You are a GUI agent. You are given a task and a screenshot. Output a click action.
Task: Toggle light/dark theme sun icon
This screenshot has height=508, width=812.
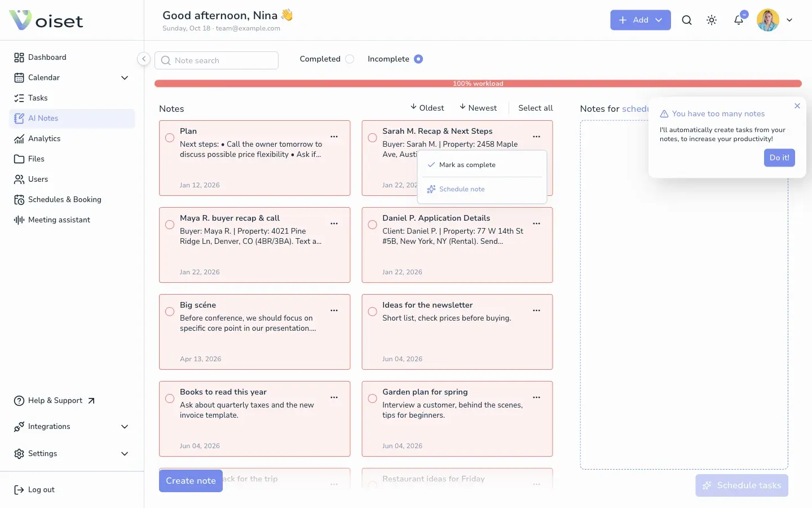[712, 20]
